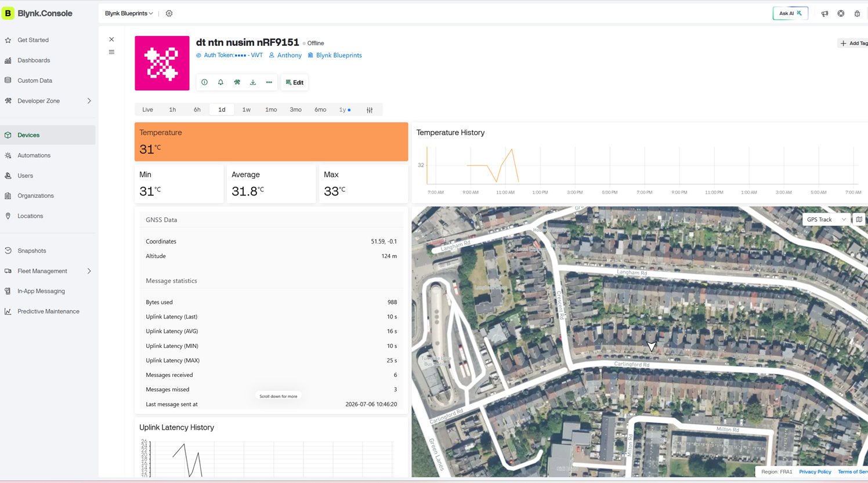Click the megaphone announcements icon
Image resolution: width=868 pixels, height=483 pixels.
[824, 13]
